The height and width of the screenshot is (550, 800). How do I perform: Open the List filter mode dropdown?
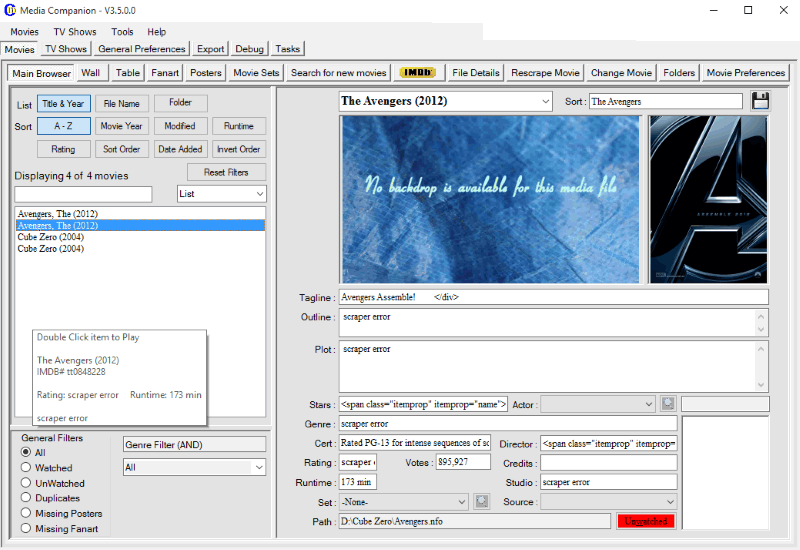coord(222,194)
